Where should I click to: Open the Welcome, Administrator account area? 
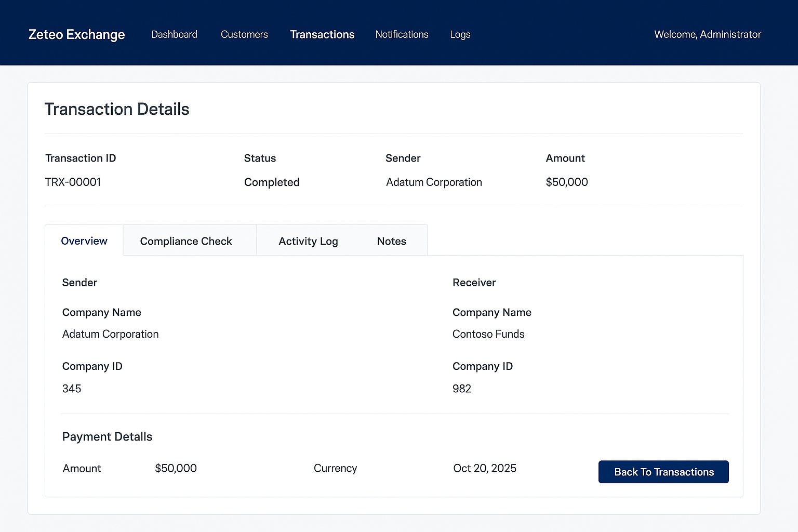(708, 34)
